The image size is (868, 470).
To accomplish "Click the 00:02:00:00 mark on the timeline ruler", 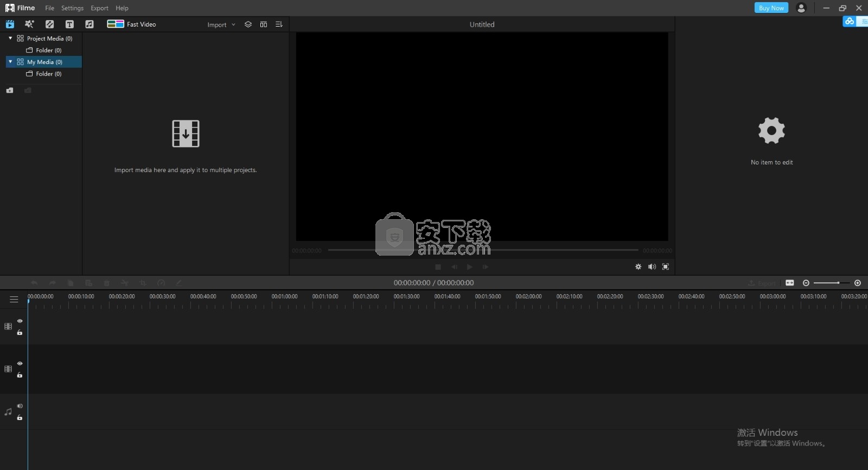I will pyautogui.click(x=529, y=296).
